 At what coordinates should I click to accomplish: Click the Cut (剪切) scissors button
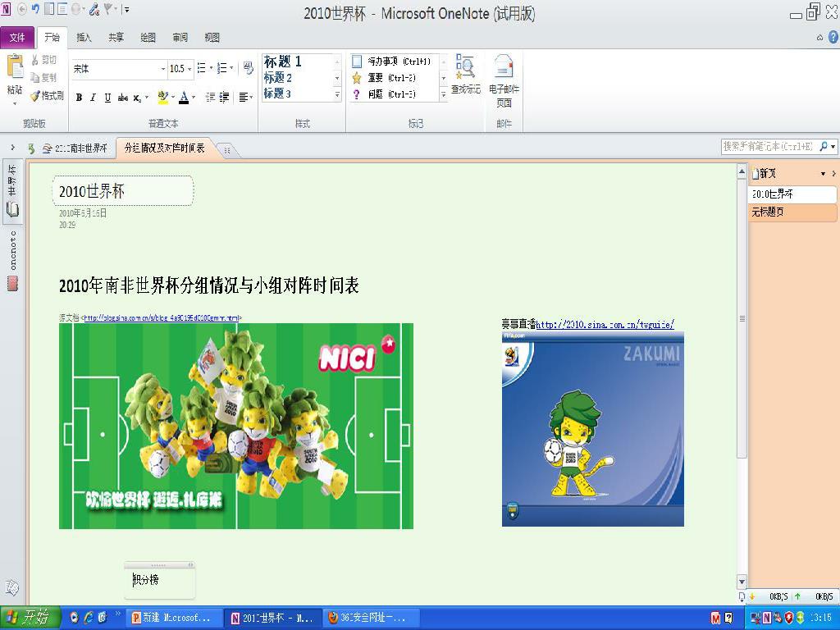43,60
